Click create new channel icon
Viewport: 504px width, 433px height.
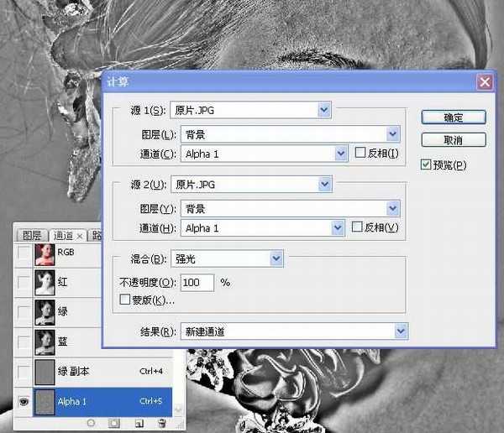tap(139, 424)
